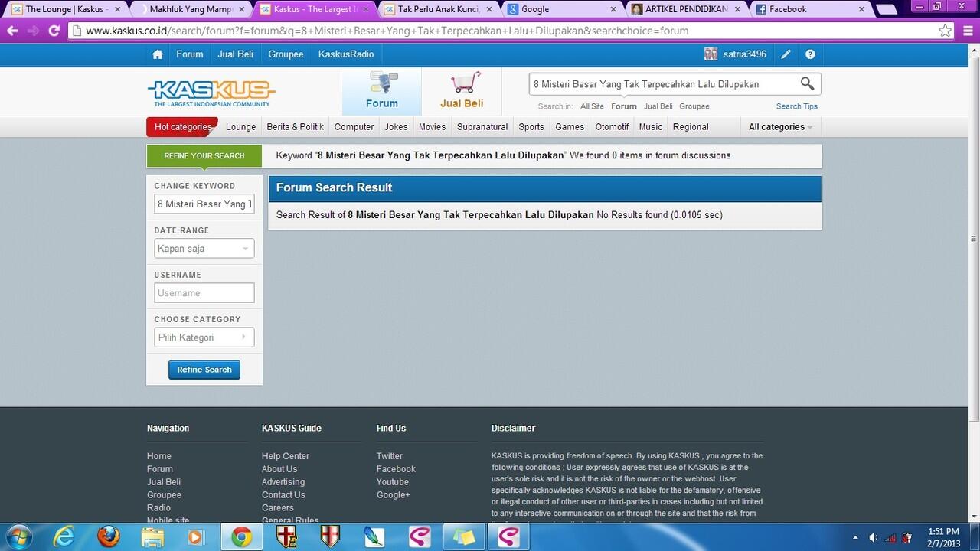
Task: Click the Change Keyword input field
Action: (204, 204)
